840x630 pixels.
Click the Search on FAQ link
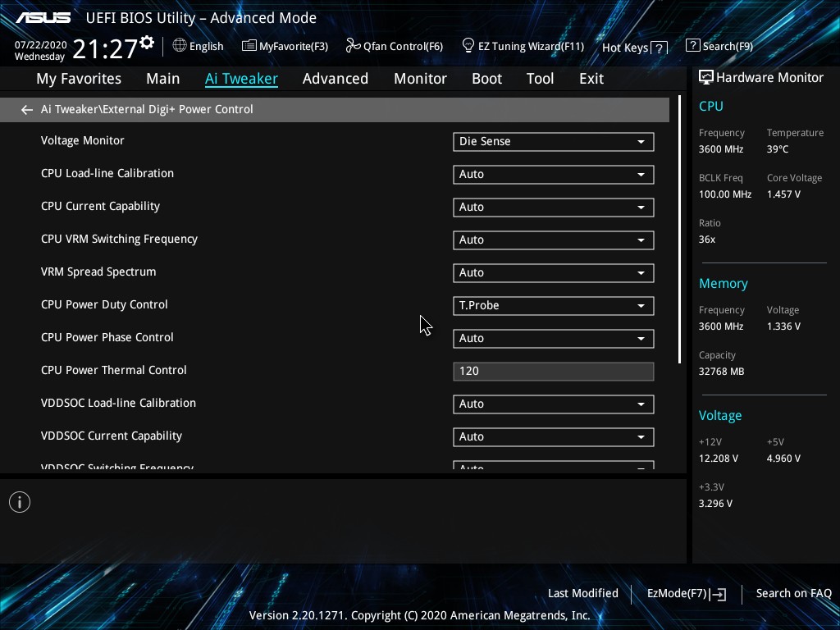(793, 594)
